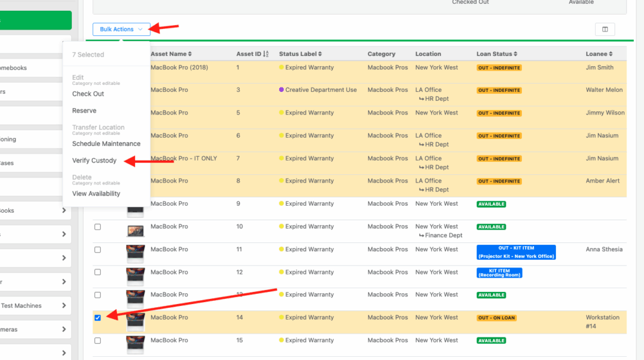This screenshot has width=644, height=360.
Task: Open the MacBook Pro - IT ONLY asset
Action: 184,158
